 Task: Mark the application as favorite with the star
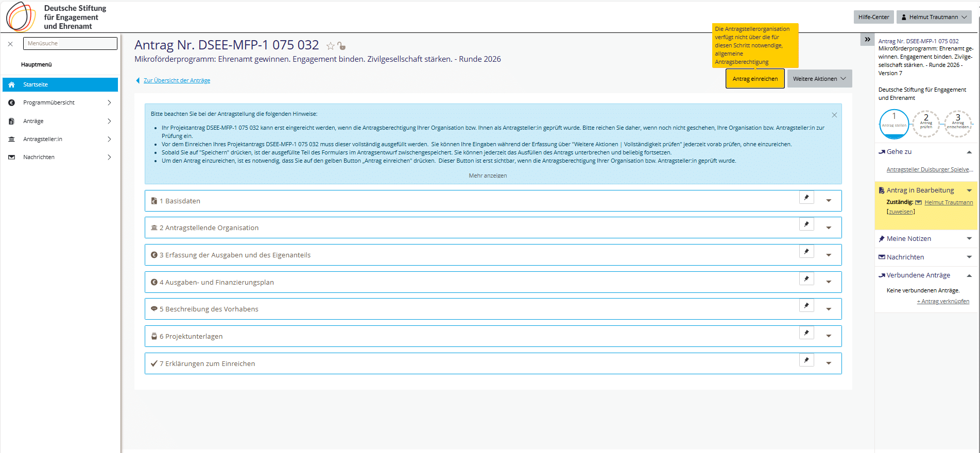330,46
